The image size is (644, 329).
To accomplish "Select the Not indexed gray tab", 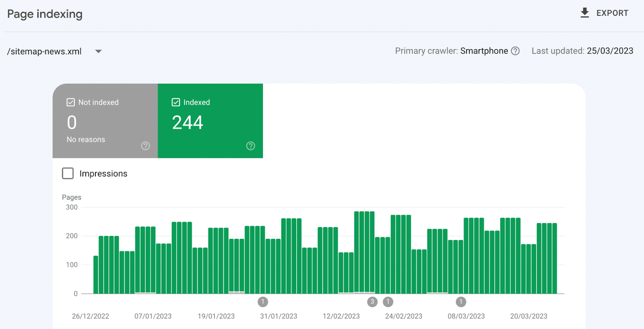I will pyautogui.click(x=105, y=121).
